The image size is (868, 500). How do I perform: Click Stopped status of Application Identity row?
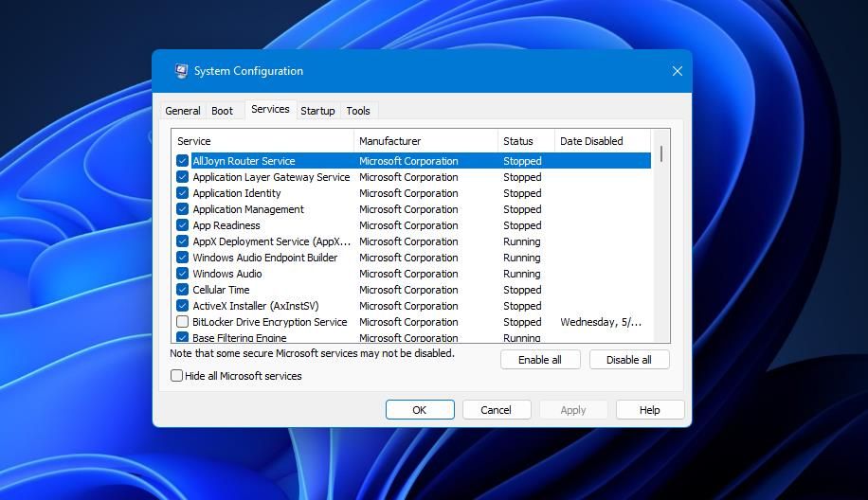point(522,193)
